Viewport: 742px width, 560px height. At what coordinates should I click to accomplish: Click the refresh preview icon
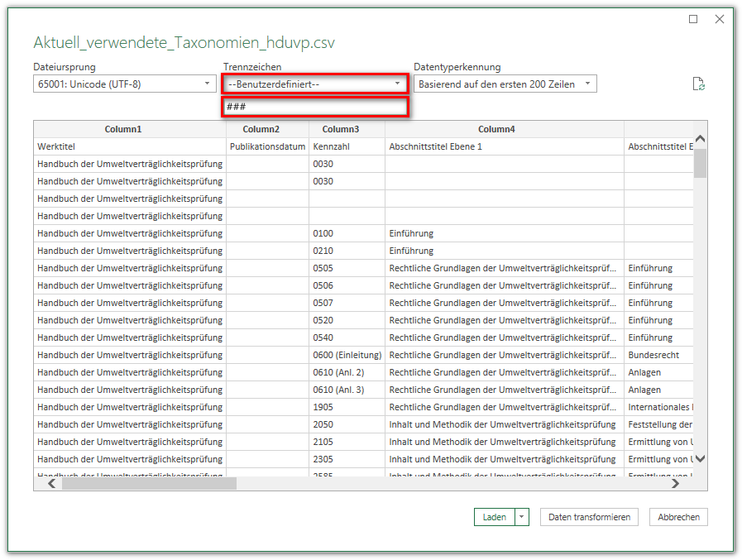click(x=698, y=84)
